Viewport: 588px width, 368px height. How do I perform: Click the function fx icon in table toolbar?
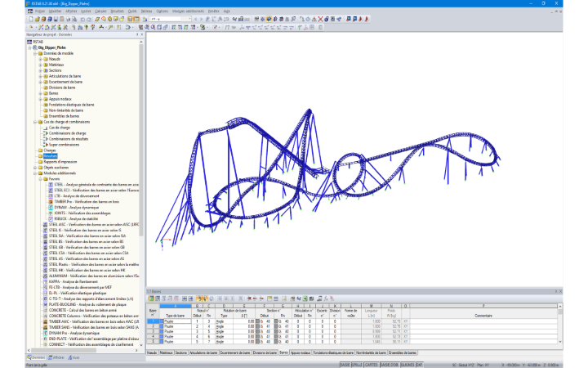(x=326, y=298)
